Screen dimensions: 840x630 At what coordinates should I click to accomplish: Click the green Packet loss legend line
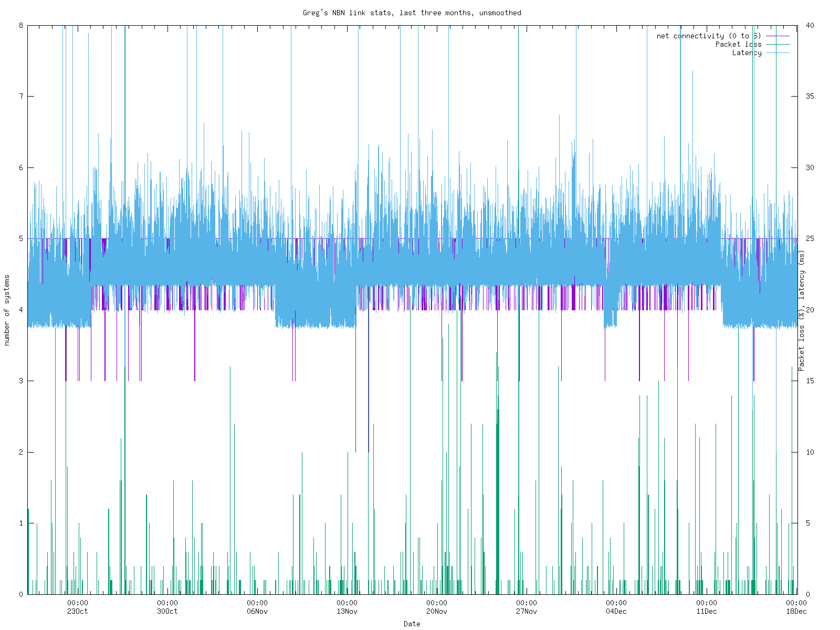pyautogui.click(x=778, y=44)
